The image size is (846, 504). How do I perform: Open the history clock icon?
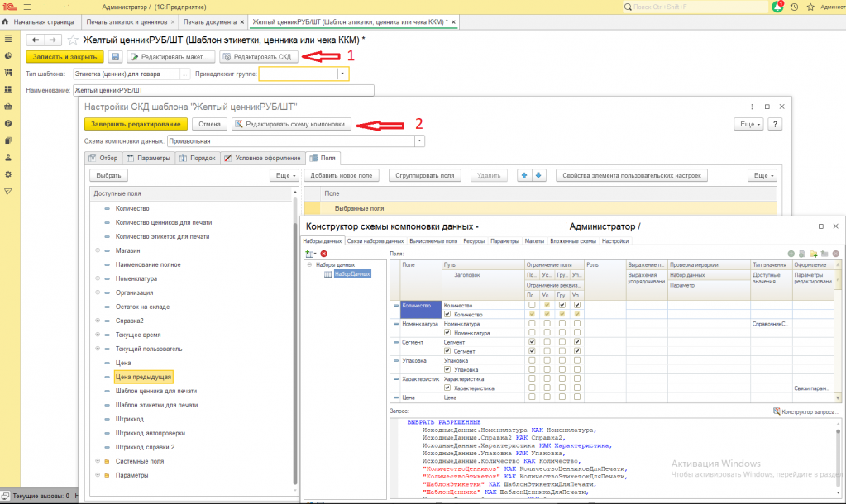click(794, 7)
